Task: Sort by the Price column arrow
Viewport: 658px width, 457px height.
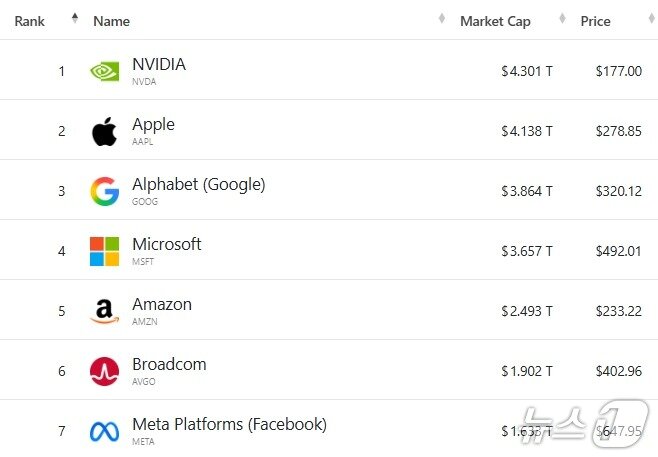Action: pyautogui.click(x=650, y=20)
